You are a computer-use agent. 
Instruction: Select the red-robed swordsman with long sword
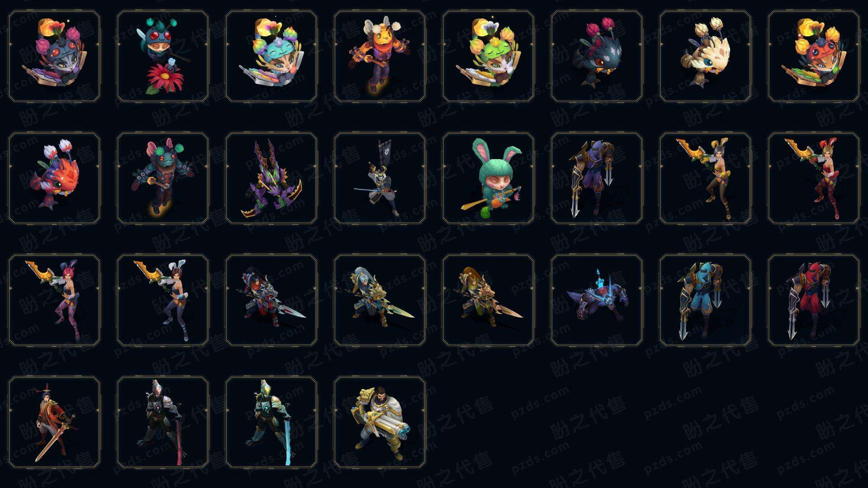(54, 422)
